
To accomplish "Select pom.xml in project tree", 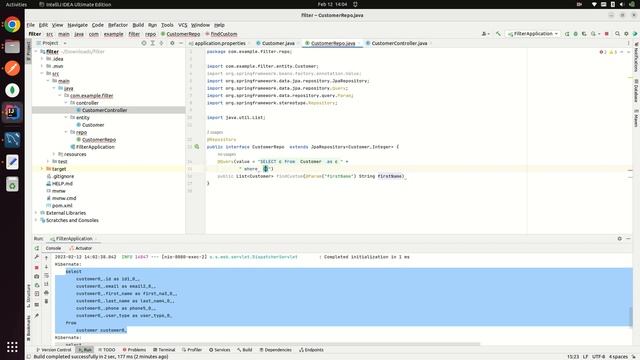I will tap(62, 206).
